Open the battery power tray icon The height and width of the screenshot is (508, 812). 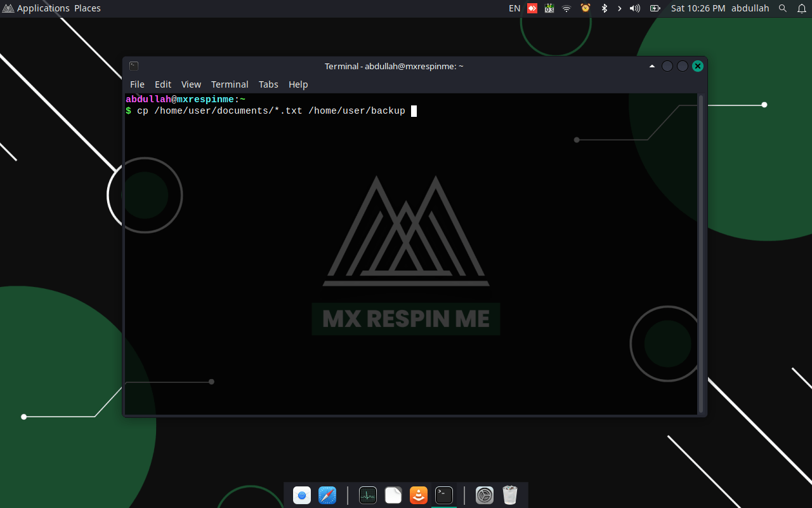[655, 8]
